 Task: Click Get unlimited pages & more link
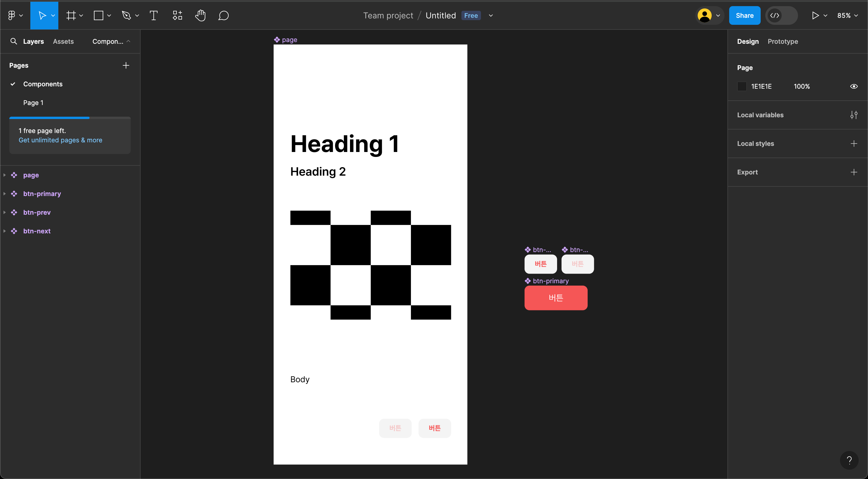point(60,140)
